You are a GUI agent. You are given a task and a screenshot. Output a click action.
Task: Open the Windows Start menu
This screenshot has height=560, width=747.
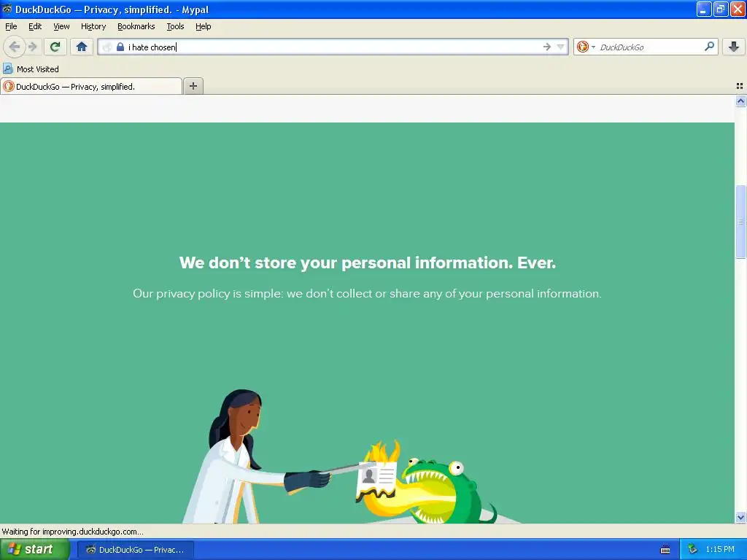[34, 550]
